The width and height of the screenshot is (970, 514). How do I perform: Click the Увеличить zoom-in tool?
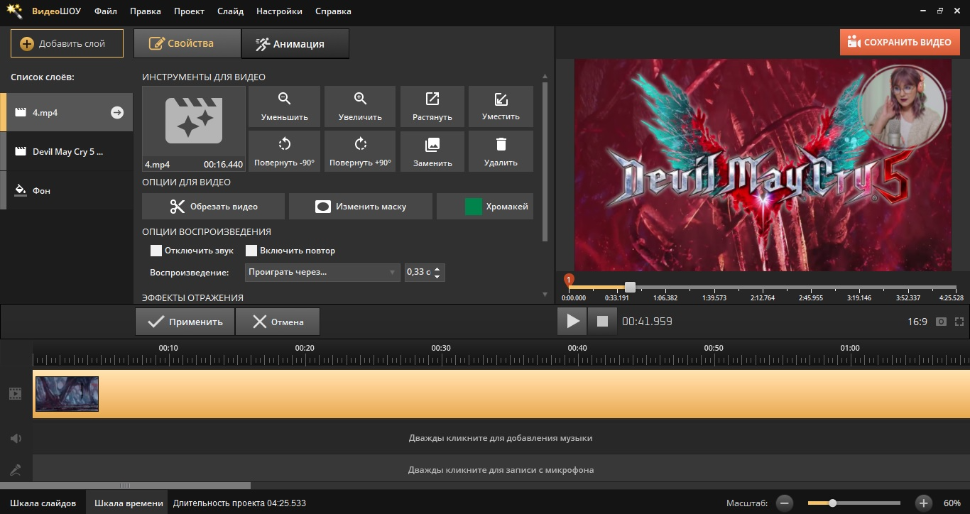point(360,106)
